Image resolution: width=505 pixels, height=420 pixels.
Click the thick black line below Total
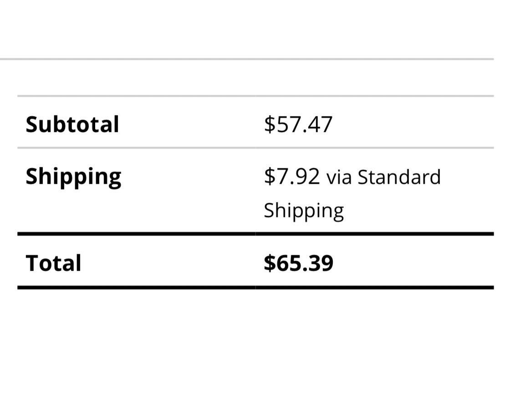point(255,288)
